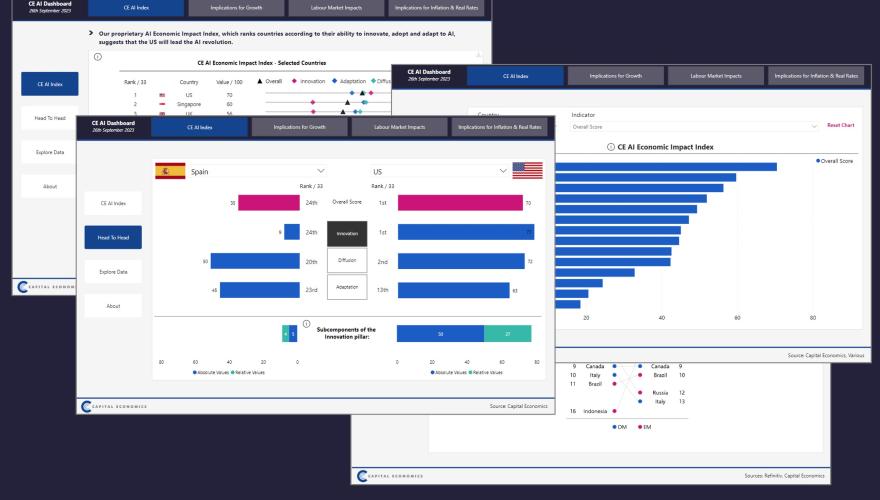Screen dimensions: 880x500
Task: Click Spain's pink Overall Score bar
Action: 268,203
